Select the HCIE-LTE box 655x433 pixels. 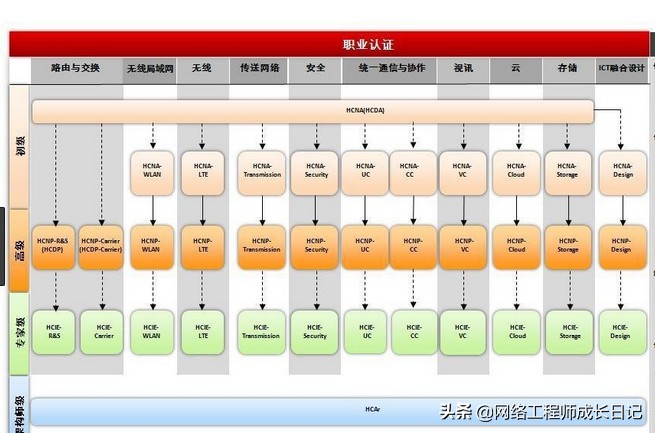(x=203, y=332)
